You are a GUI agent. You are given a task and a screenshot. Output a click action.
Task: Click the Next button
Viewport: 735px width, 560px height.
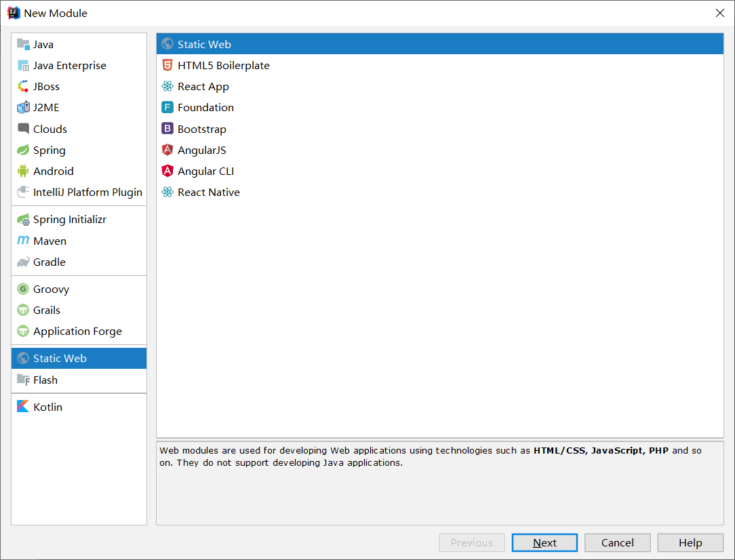(544, 542)
